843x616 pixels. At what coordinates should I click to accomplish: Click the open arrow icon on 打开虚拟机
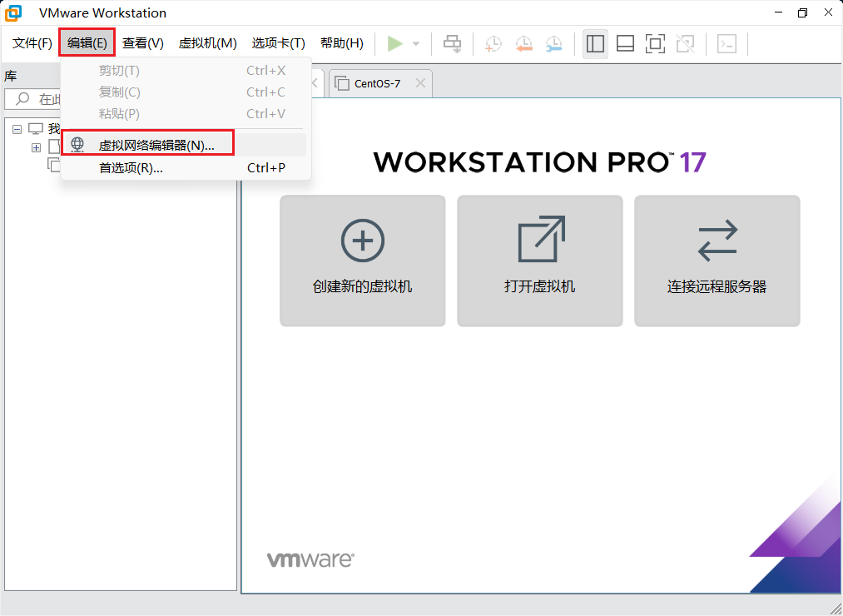click(542, 239)
